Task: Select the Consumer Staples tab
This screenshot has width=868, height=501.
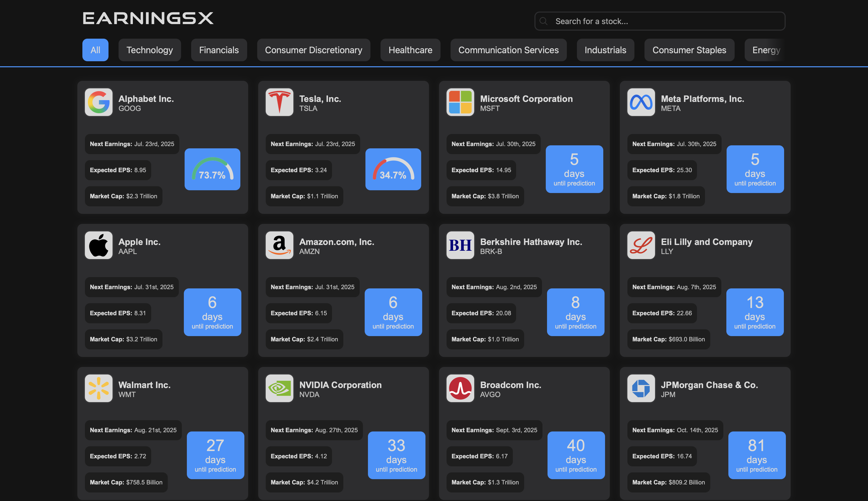Action: [x=689, y=50]
